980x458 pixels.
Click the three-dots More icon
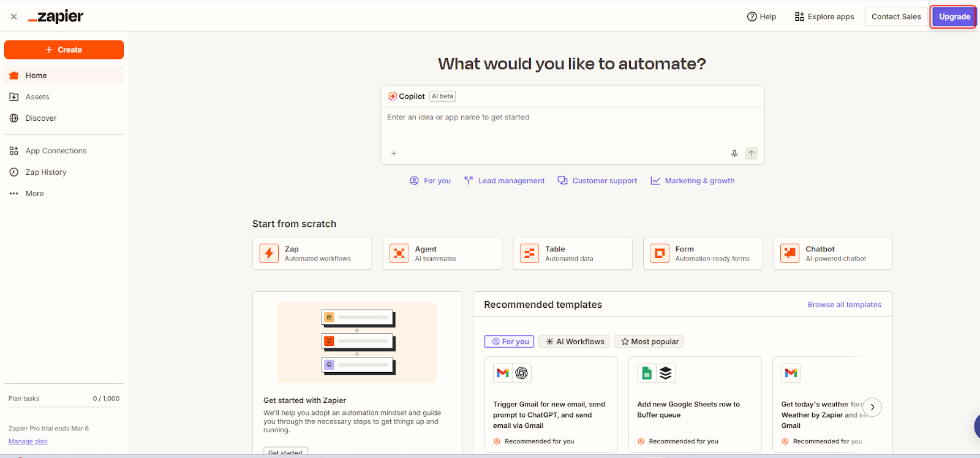(x=14, y=194)
